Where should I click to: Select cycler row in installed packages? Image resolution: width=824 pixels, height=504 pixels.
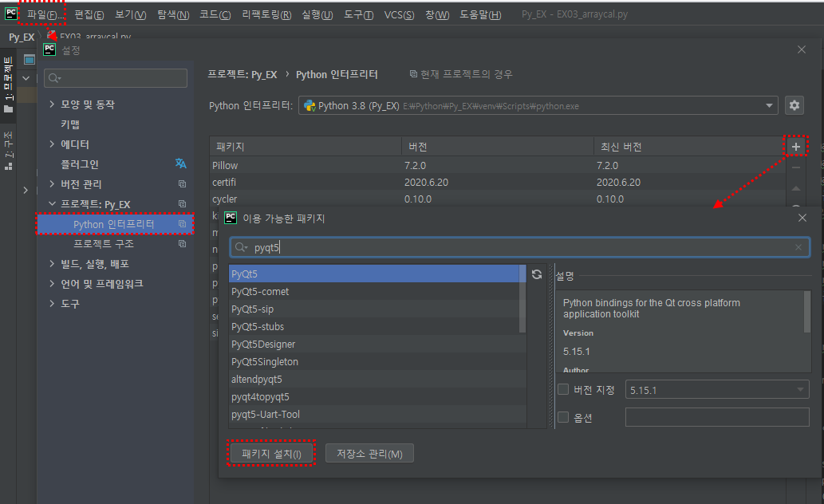tap(497, 199)
